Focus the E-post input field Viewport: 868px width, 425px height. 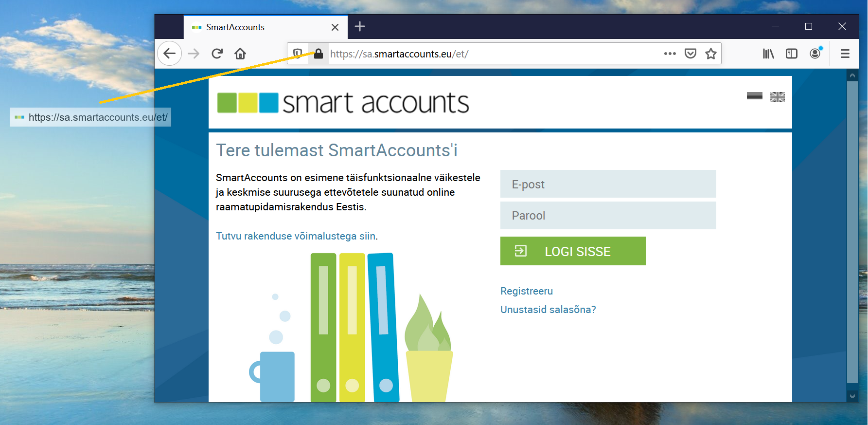pos(608,184)
